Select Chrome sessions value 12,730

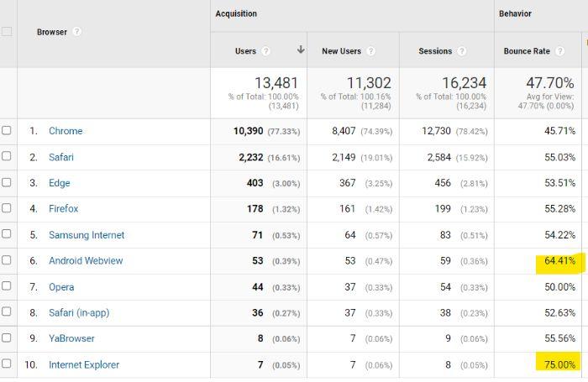tap(436, 131)
